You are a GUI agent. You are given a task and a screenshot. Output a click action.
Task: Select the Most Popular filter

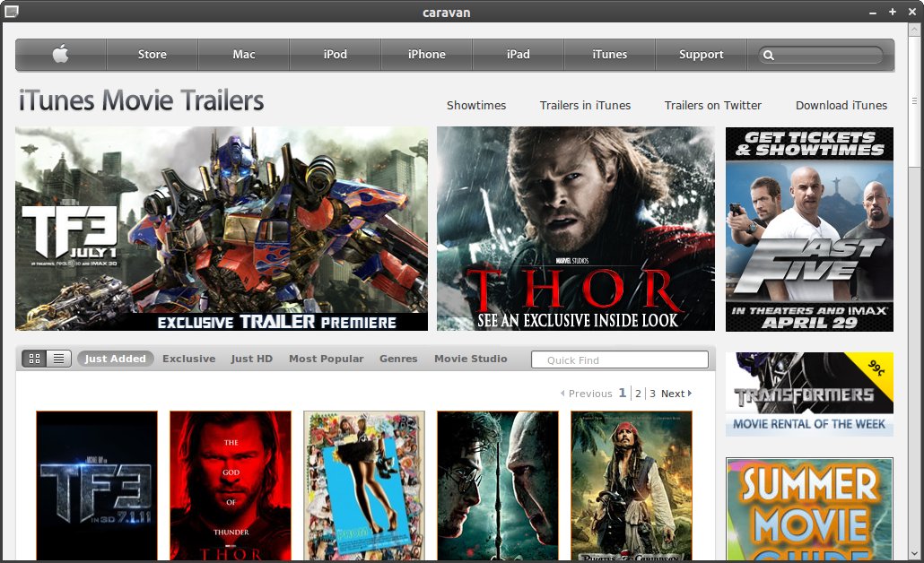(x=326, y=359)
